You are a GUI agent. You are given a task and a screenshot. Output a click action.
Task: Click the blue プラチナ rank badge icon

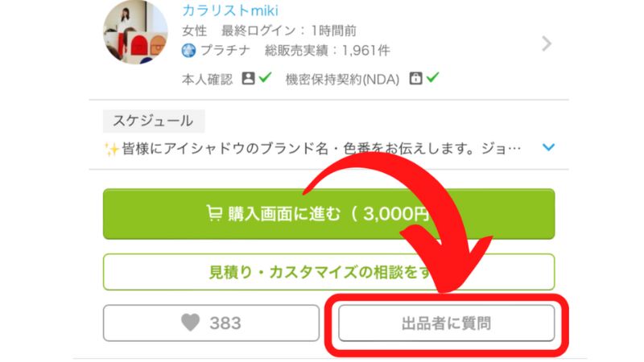click(x=188, y=51)
